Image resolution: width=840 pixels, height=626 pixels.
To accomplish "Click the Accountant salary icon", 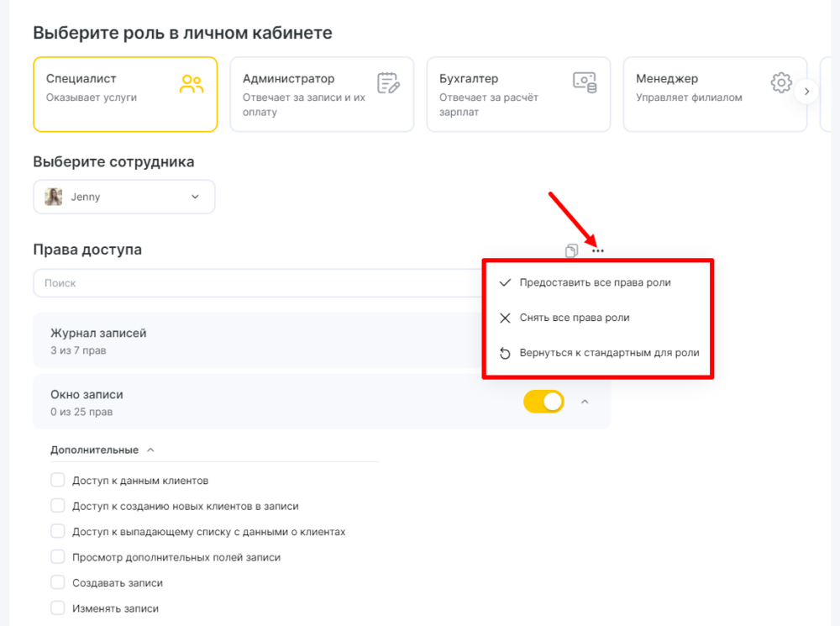I will (x=585, y=82).
